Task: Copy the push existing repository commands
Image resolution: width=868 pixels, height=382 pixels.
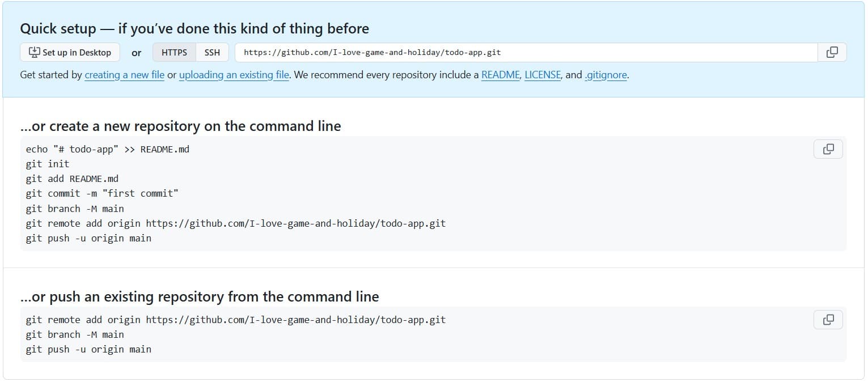Action: tap(828, 320)
